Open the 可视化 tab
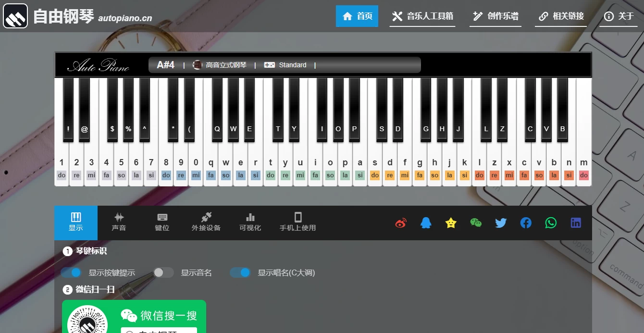Viewport: 644px width, 333px height. pos(250,222)
